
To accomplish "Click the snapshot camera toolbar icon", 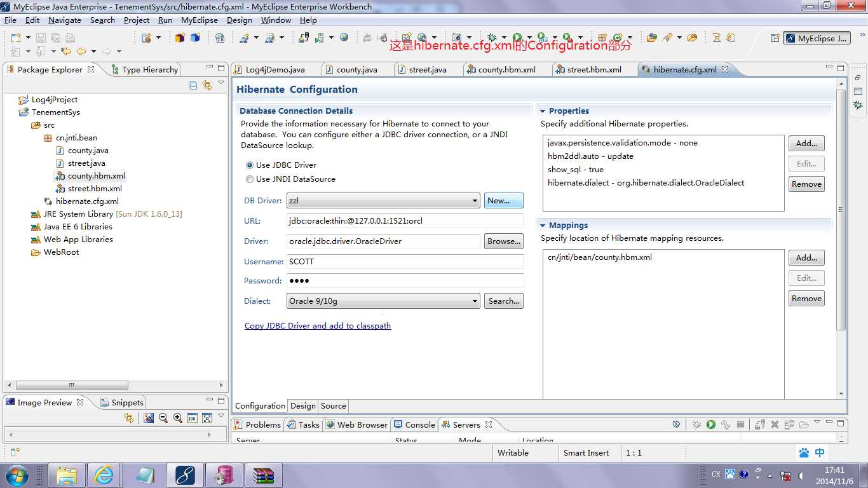I will pos(456,38).
